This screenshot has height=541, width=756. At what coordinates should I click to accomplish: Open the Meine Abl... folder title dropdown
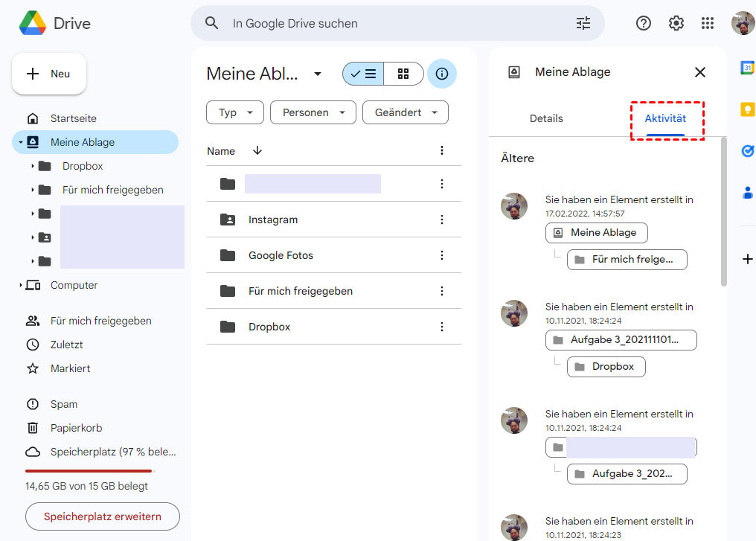click(318, 74)
